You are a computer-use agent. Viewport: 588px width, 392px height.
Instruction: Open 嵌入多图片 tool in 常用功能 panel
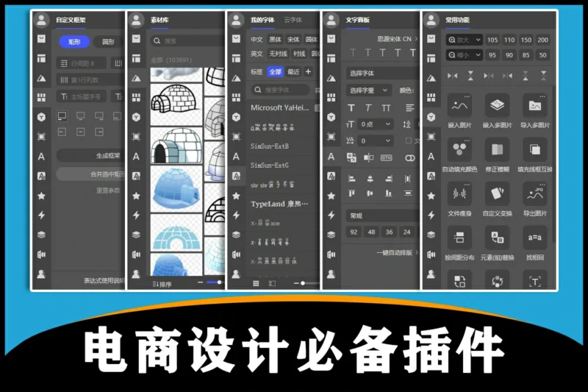coord(497,106)
